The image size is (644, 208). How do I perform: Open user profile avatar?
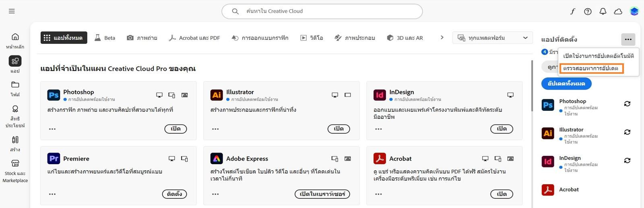pyautogui.click(x=634, y=11)
